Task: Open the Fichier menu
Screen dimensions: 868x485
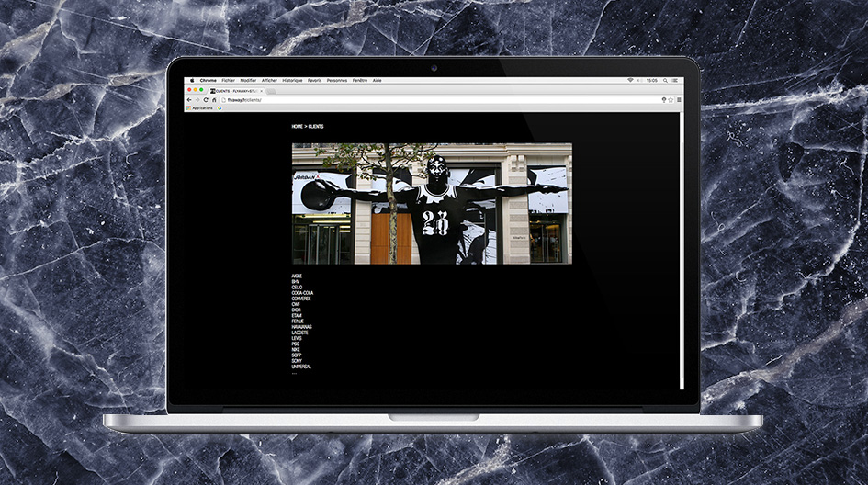Action: coord(228,80)
